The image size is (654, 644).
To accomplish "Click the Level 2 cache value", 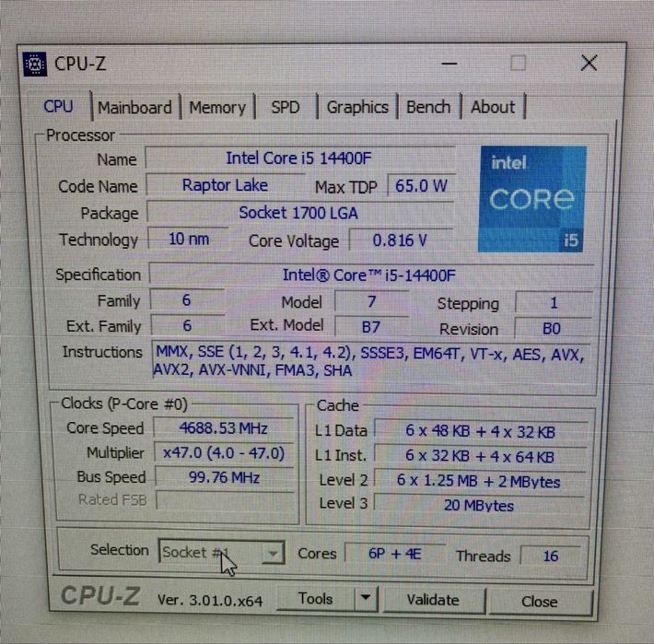I will click(479, 481).
